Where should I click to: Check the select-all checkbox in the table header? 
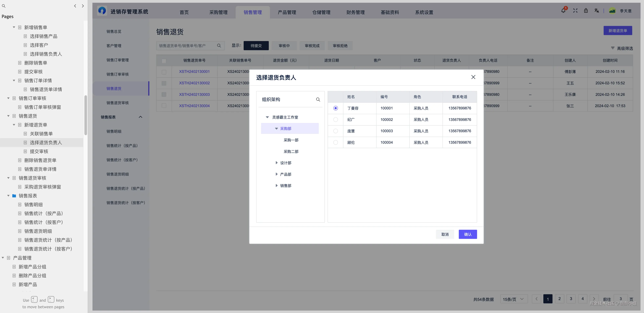tap(164, 61)
